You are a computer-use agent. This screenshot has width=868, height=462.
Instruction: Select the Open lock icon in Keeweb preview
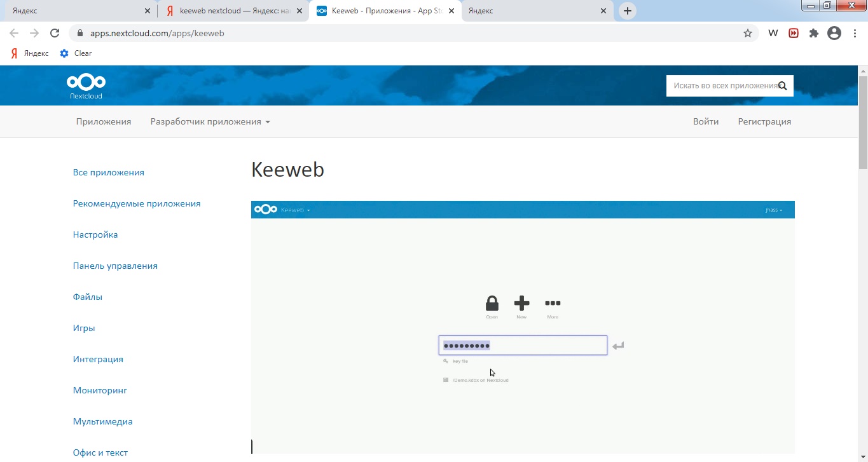[492, 303]
